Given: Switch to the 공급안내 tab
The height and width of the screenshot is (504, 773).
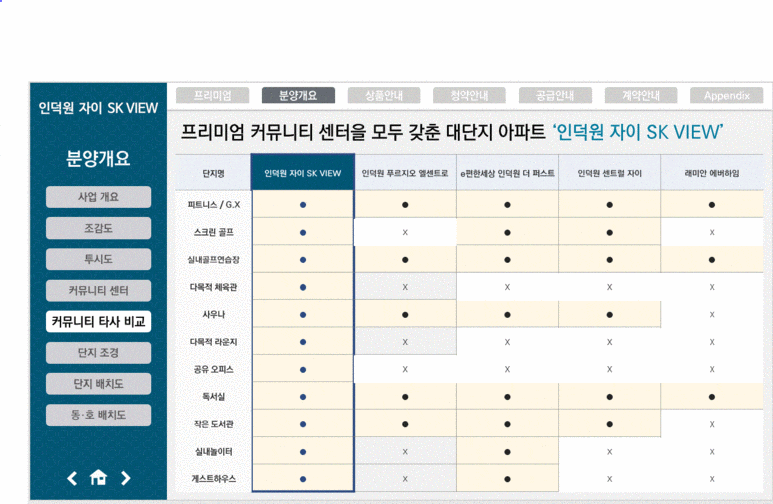Looking at the screenshot, I should click(555, 95).
